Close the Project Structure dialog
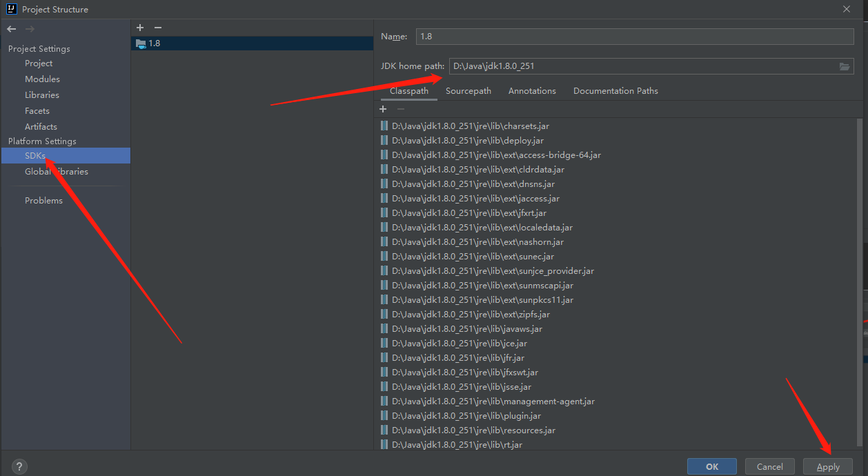The width and height of the screenshot is (868, 476). click(847, 9)
